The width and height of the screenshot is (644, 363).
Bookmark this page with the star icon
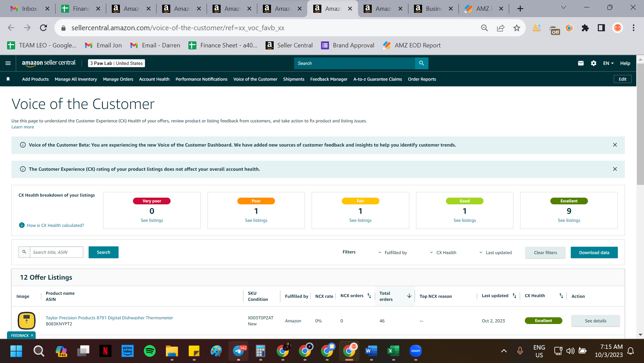tap(516, 28)
